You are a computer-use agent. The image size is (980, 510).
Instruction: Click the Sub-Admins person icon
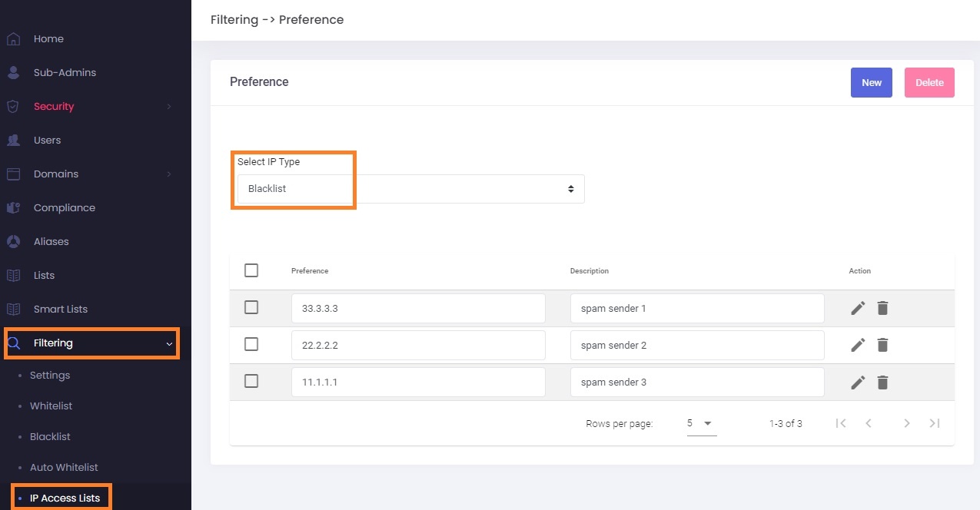click(x=13, y=73)
